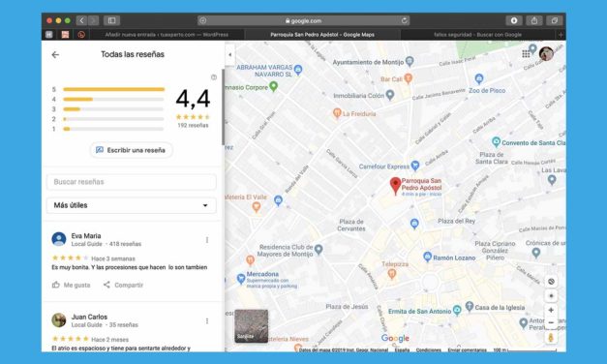The width and height of the screenshot is (607, 364).
Task: Open Juan Carlos's profile avatar
Action: 59,319
